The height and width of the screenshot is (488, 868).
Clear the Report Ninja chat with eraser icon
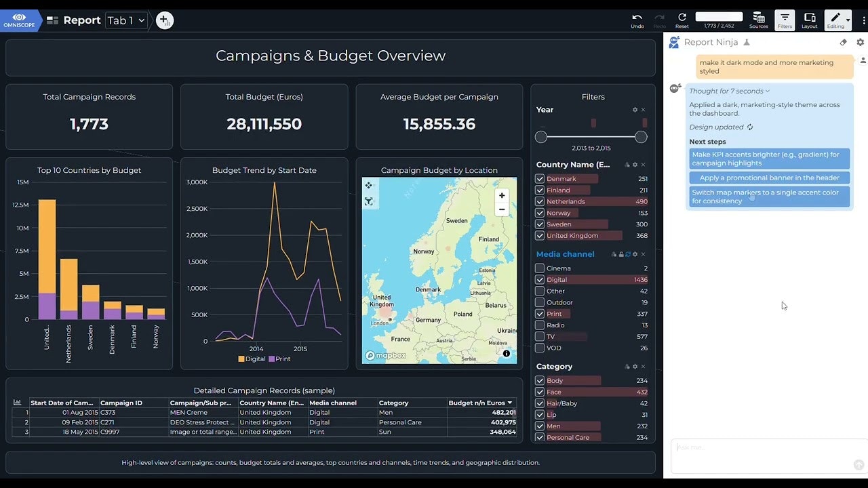coord(843,42)
